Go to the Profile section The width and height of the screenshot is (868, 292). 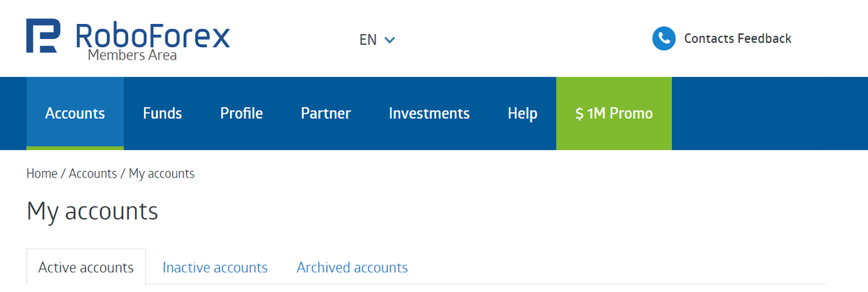coord(242,113)
